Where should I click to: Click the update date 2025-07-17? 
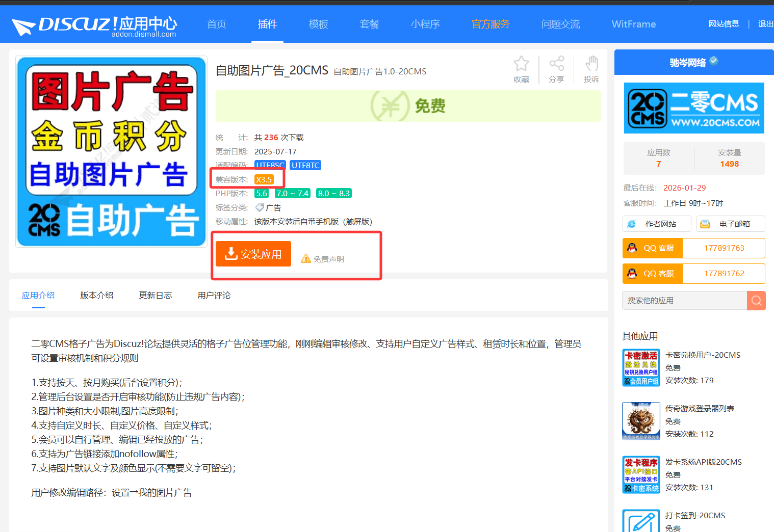[275, 152]
